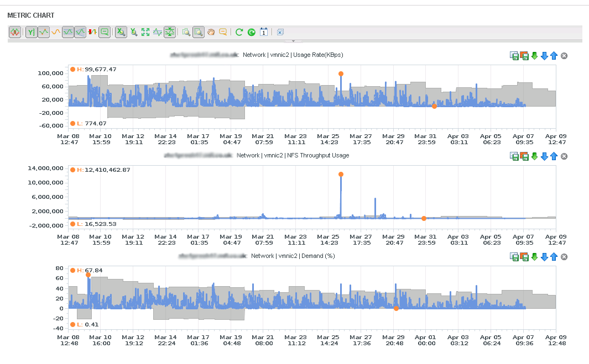The height and width of the screenshot is (364, 589).
Task: Toggle the green comment bubble button
Action: (105, 33)
